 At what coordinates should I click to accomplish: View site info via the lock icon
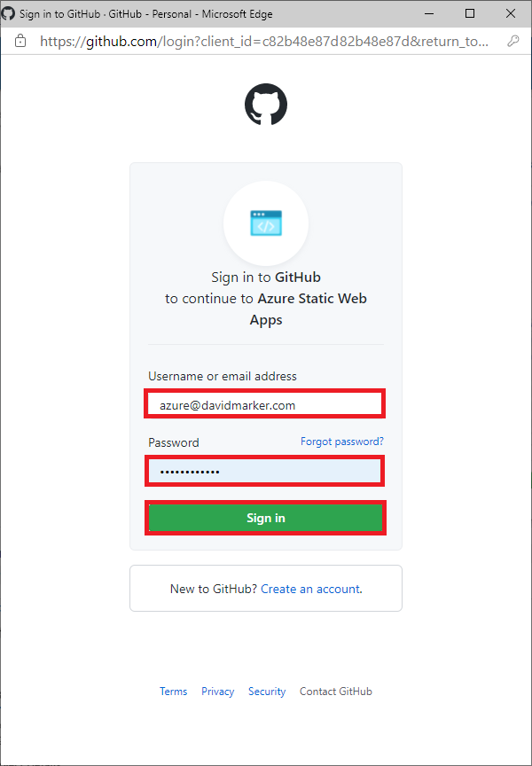point(20,41)
